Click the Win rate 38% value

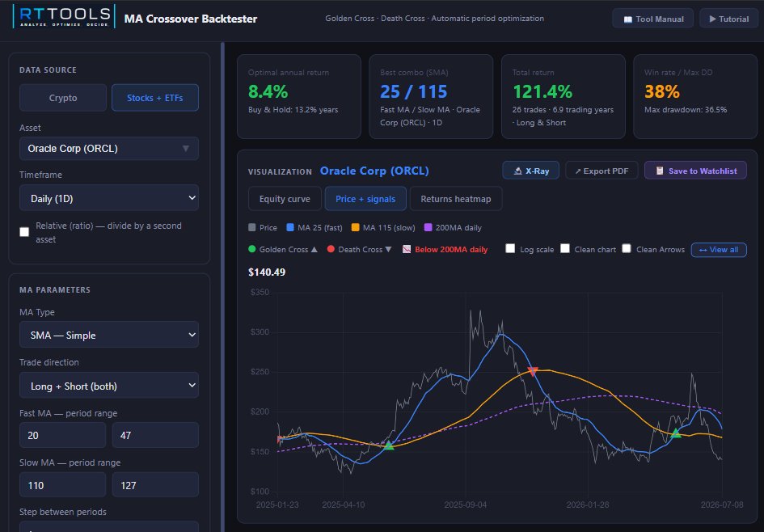click(661, 91)
